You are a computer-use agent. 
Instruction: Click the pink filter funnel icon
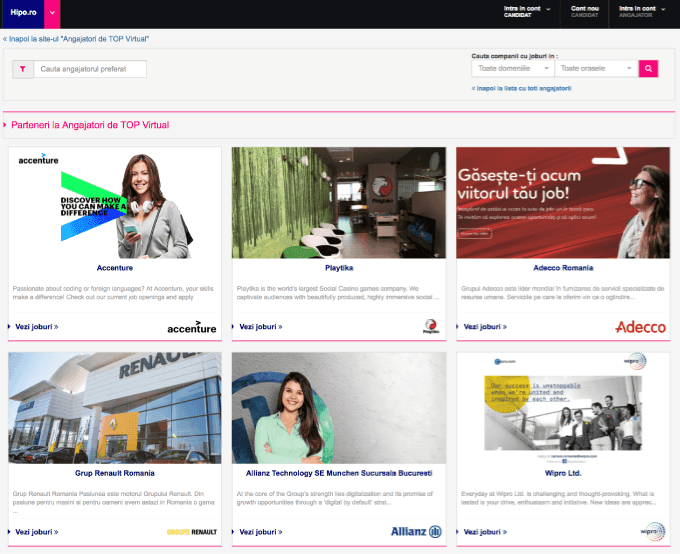tap(23, 69)
